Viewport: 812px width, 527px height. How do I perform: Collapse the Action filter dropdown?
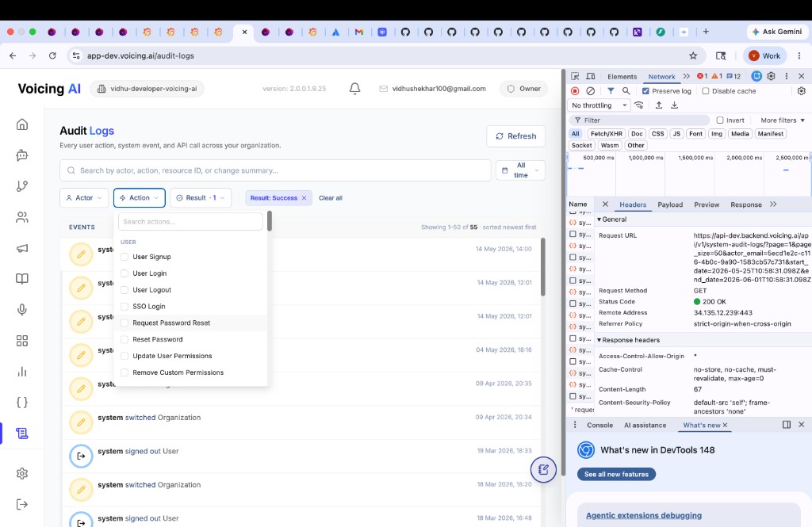point(140,198)
